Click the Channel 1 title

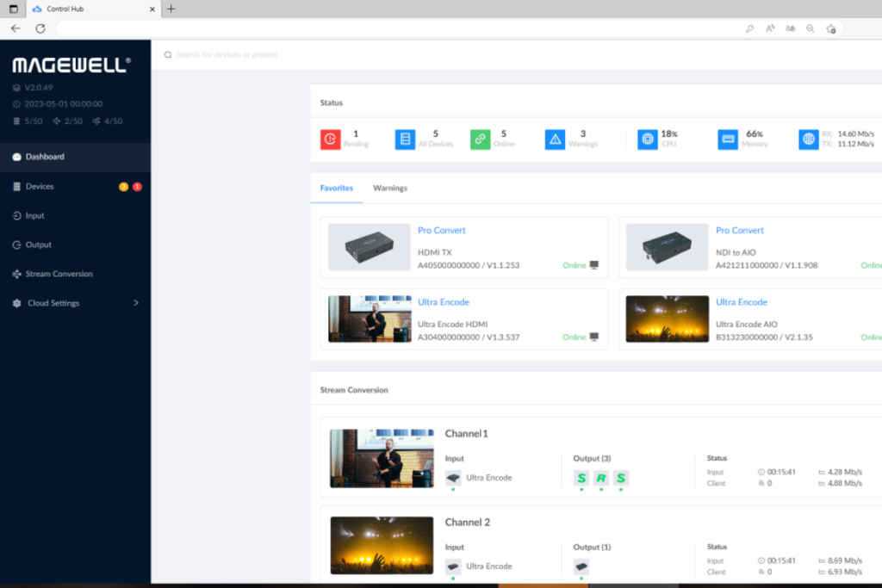[x=466, y=434]
